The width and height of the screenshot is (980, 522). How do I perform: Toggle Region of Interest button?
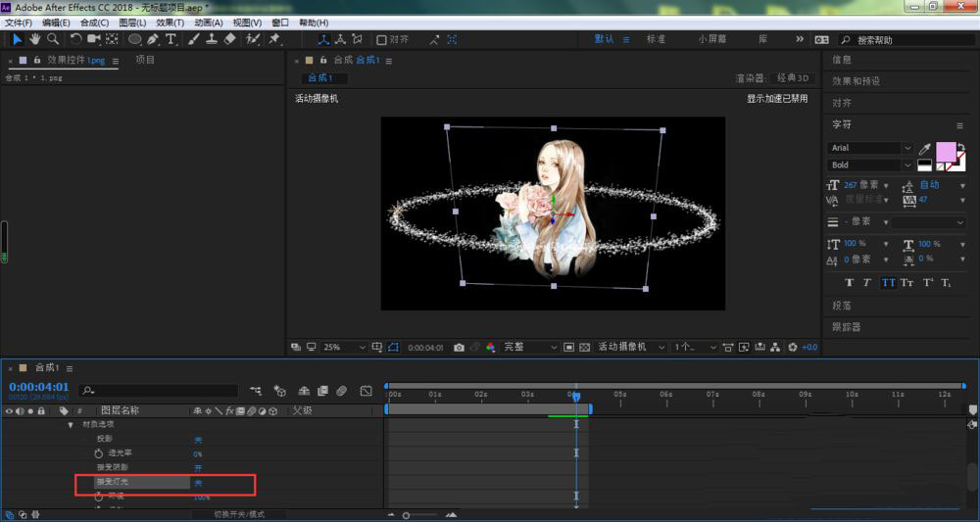coord(568,347)
